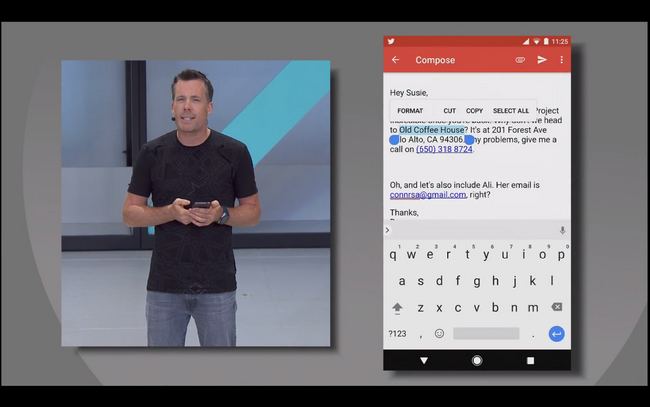Tap the period key
The image size is (650, 407).
click(533, 335)
